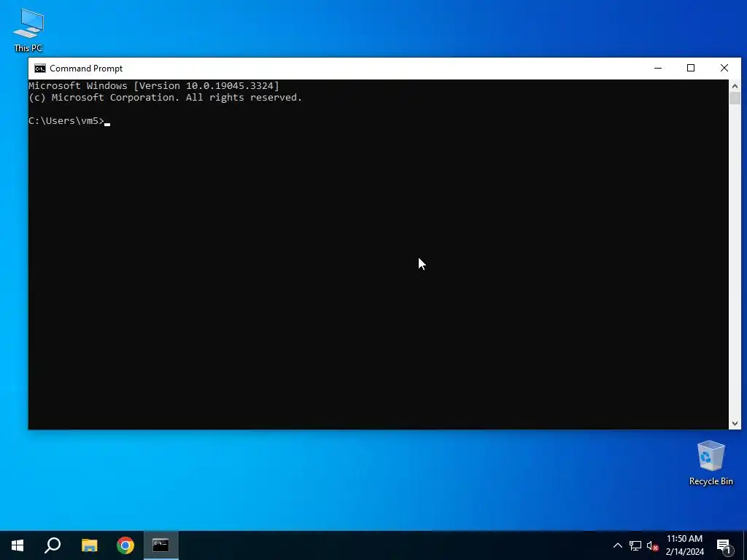Click the Command Prompt title text
Viewport: 747px width, 560px height.
(x=86, y=69)
